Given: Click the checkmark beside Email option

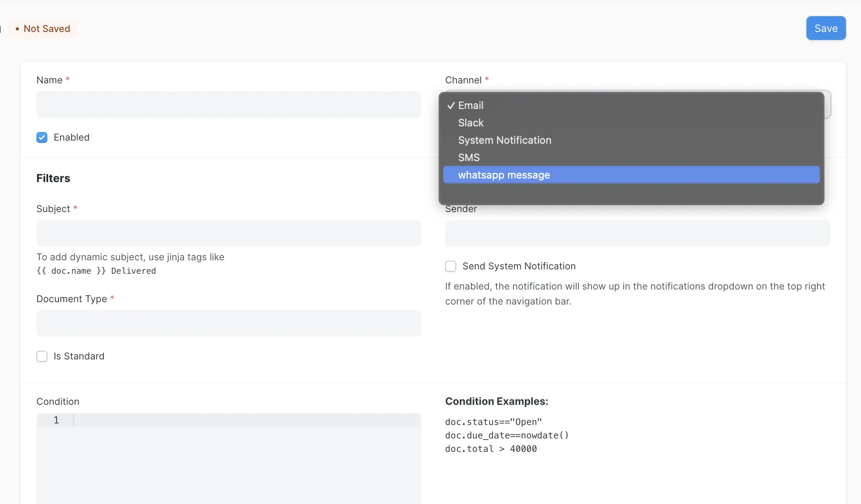Looking at the screenshot, I should coord(451,105).
